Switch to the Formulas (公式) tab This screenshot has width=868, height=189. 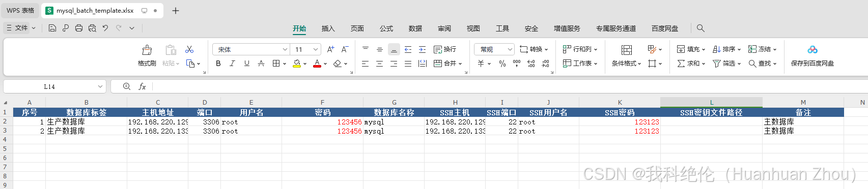click(x=386, y=28)
